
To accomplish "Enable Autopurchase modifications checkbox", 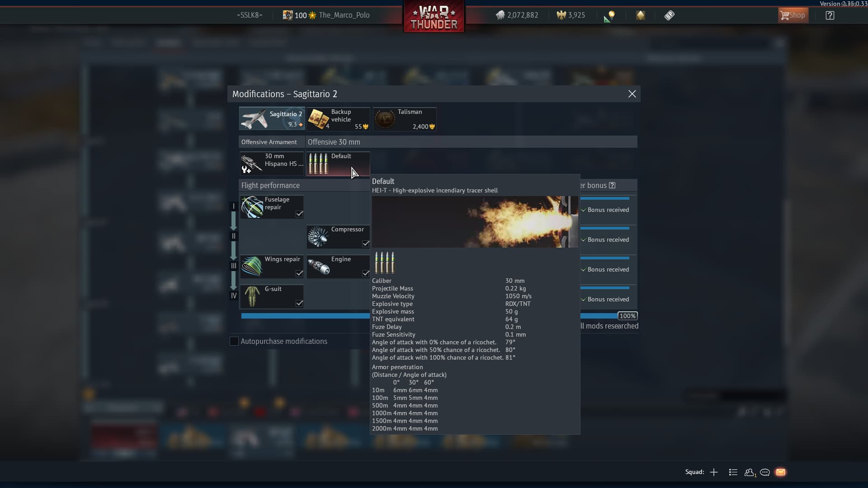I will coord(234,341).
